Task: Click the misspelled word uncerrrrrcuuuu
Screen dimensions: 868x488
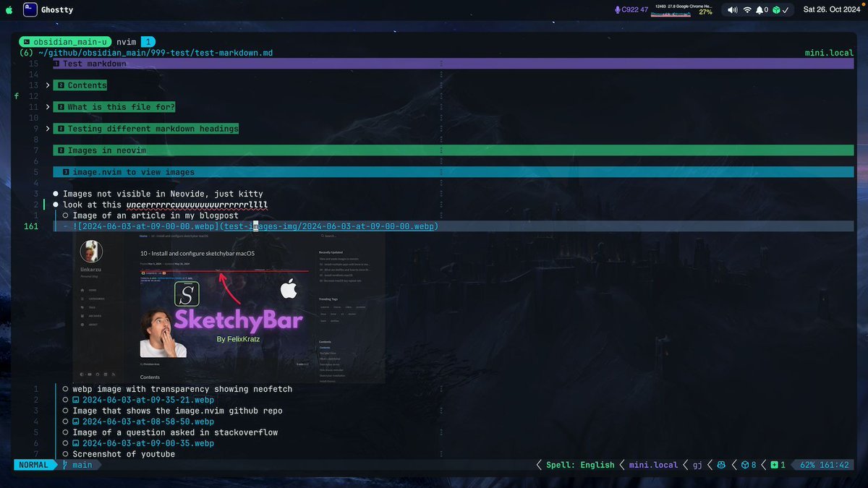Action: pyautogui.click(x=197, y=205)
